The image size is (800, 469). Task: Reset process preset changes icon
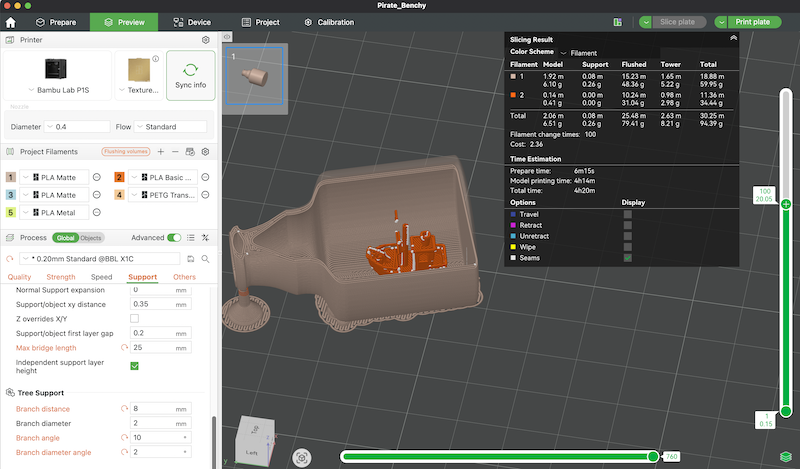pyautogui.click(x=10, y=259)
